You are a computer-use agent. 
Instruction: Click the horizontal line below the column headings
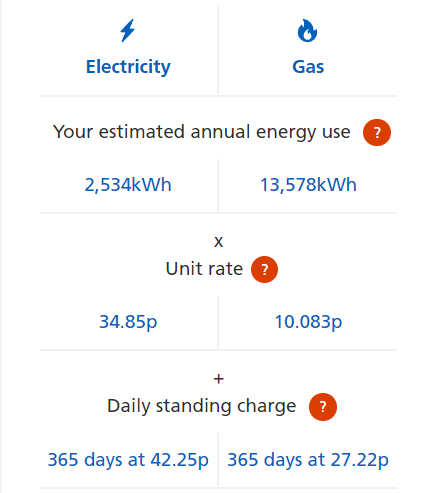(218, 96)
